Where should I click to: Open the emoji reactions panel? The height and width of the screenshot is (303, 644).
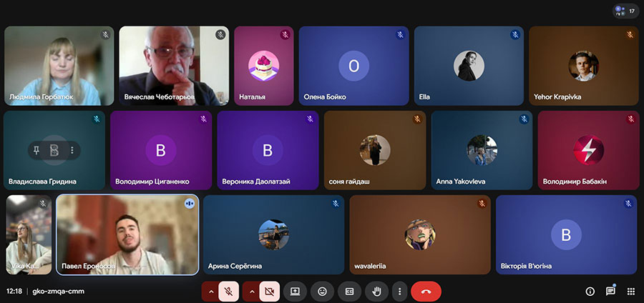point(323,292)
